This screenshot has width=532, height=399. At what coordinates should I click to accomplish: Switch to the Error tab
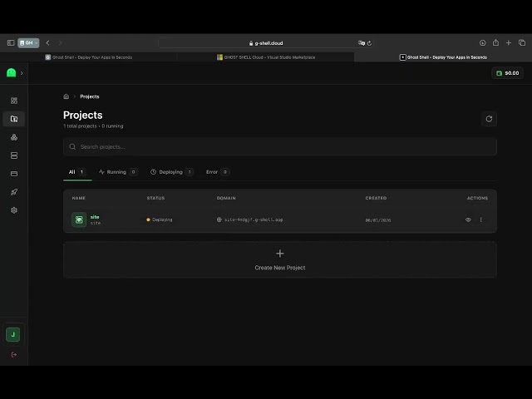(x=218, y=172)
